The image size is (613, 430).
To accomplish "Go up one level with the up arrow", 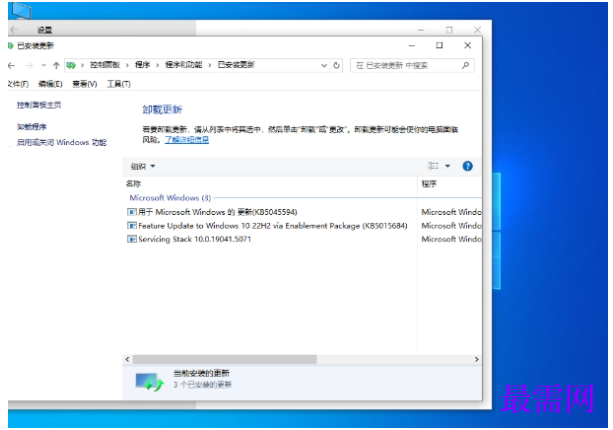I will [56, 66].
